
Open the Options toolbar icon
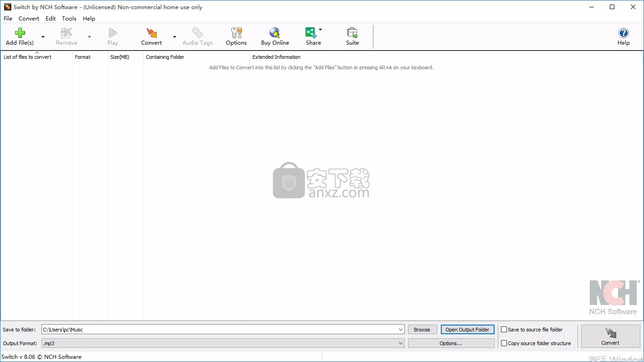click(x=236, y=33)
